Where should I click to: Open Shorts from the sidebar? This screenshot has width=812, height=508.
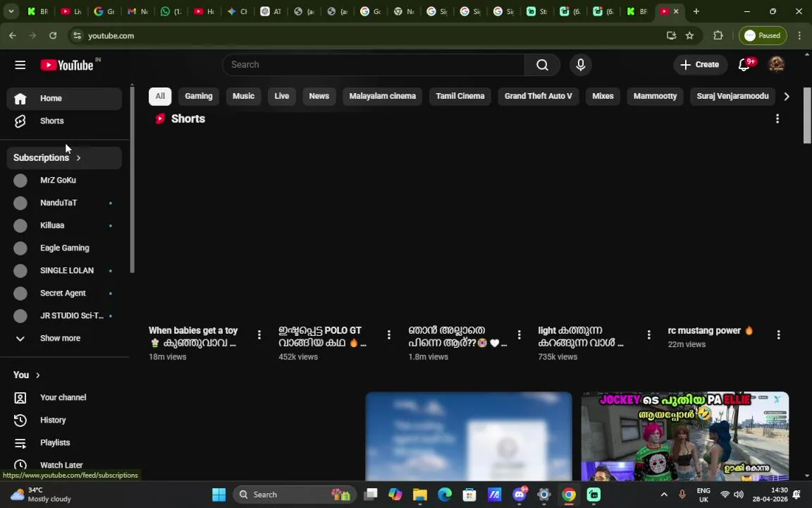click(64, 121)
